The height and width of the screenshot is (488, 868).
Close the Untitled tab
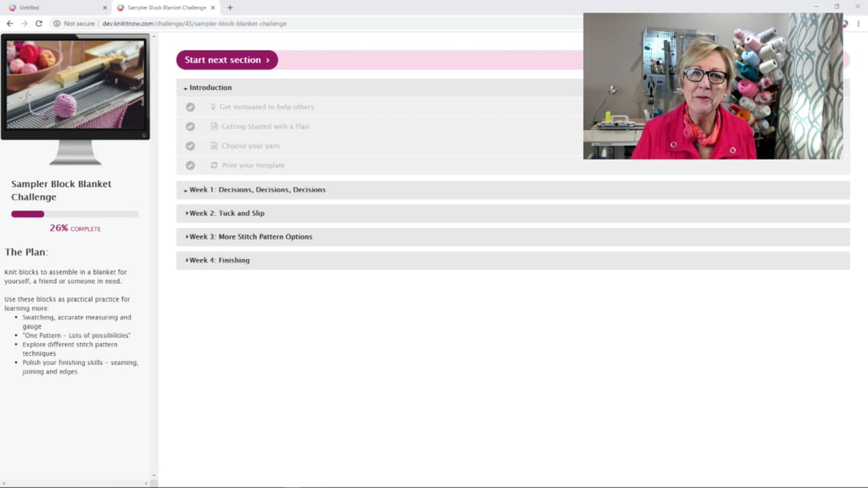pyautogui.click(x=104, y=7)
